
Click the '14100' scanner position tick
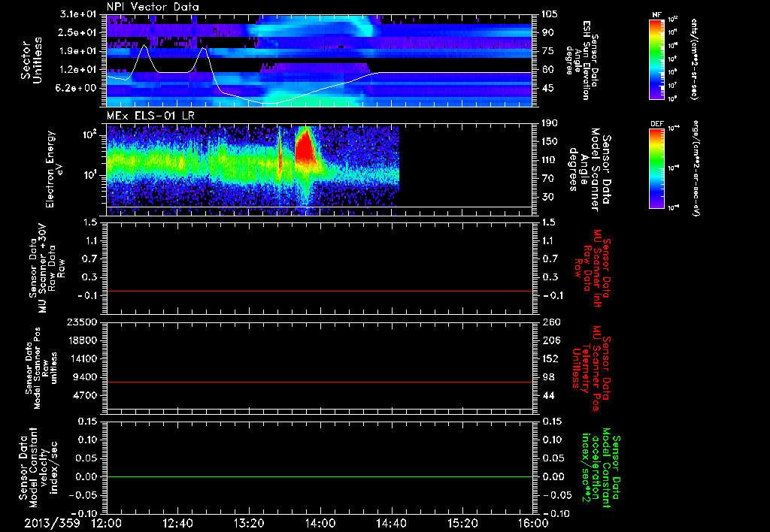[x=83, y=358]
